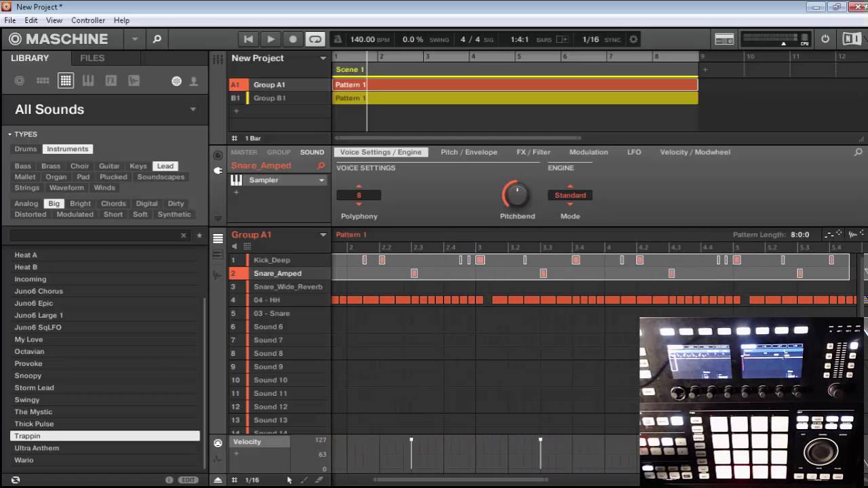Click the follow playhead icon next to BARS

561,39
